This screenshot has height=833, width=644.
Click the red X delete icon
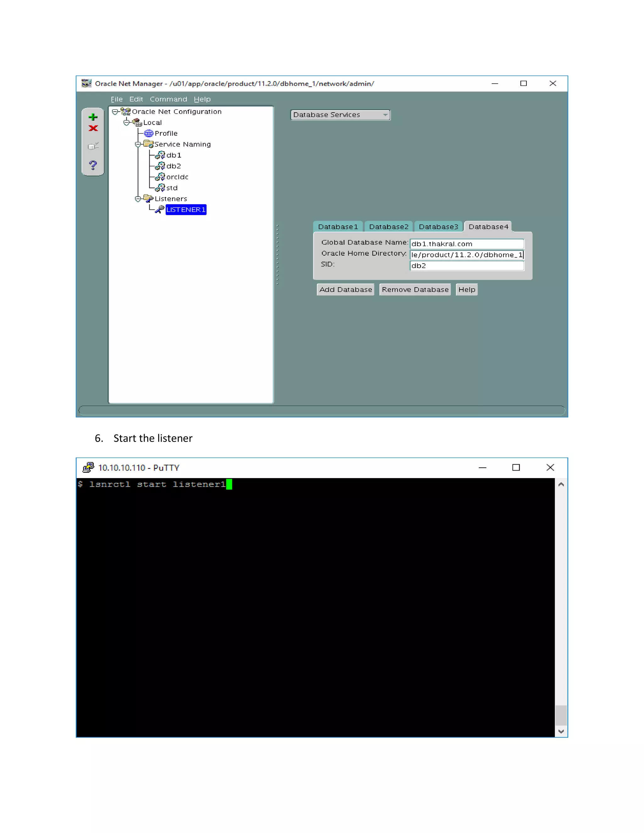(x=93, y=129)
